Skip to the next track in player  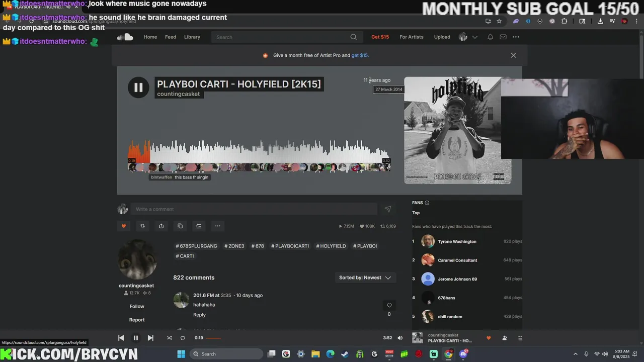150,338
